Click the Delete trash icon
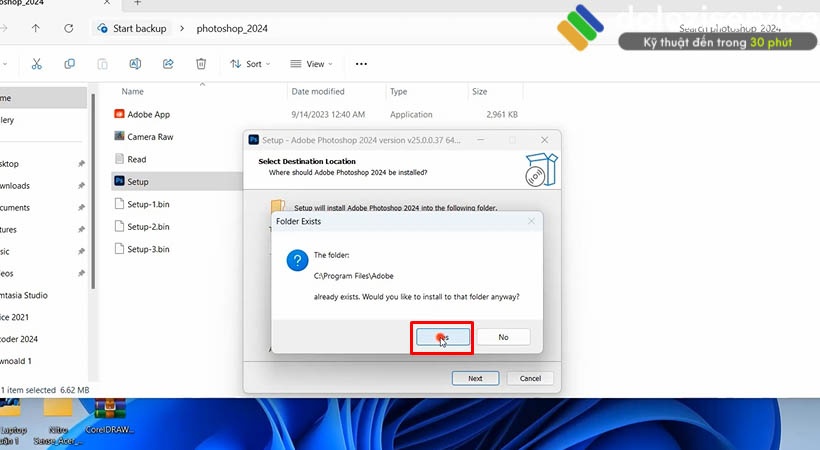 point(201,64)
